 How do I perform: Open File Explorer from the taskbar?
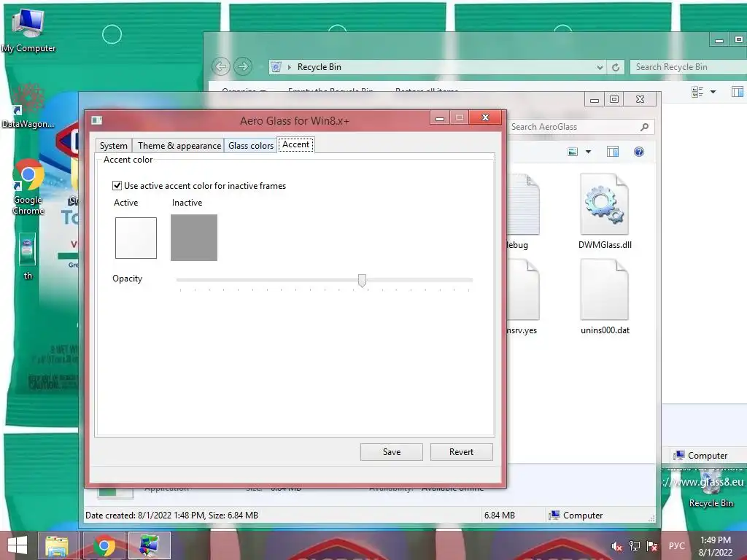pos(57,545)
